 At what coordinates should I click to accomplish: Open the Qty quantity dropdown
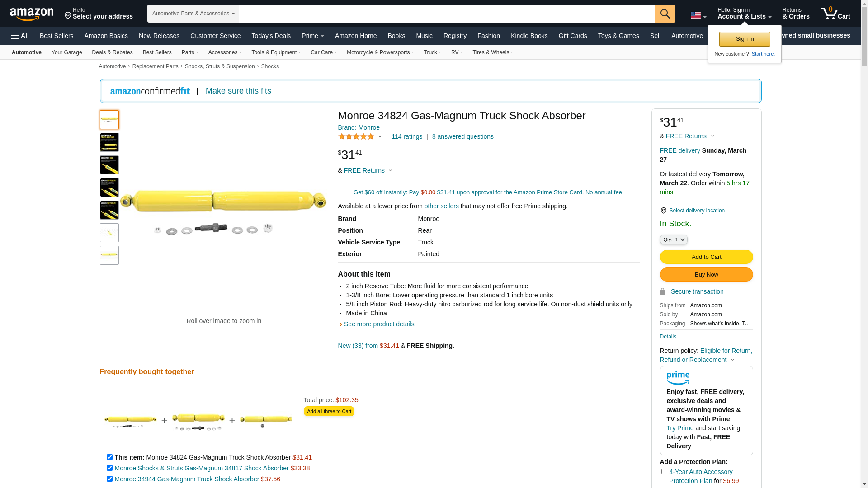pos(673,239)
